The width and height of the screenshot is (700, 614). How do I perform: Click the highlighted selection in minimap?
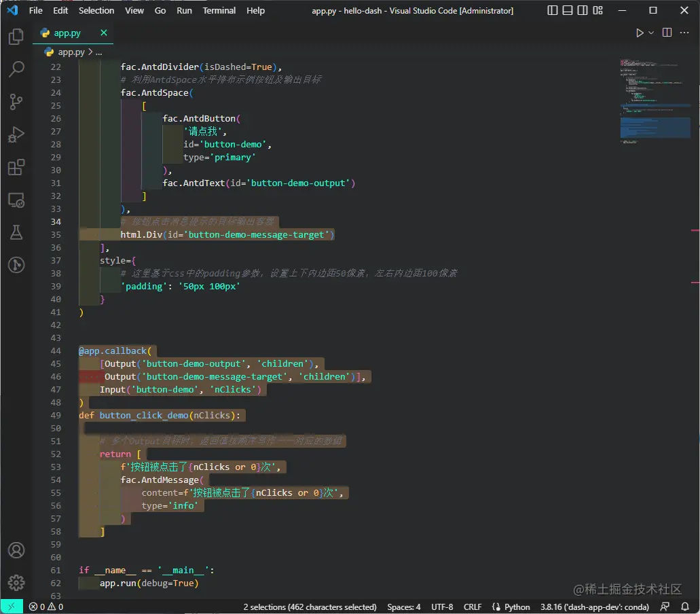pos(655,127)
